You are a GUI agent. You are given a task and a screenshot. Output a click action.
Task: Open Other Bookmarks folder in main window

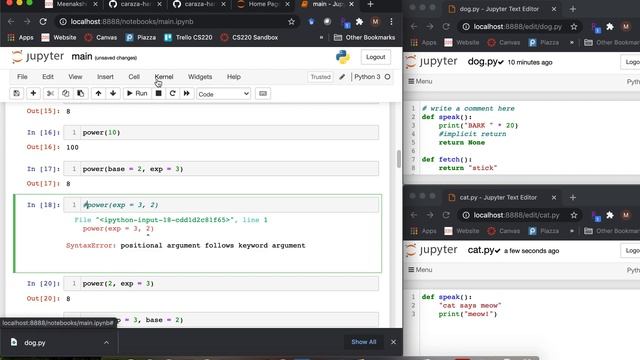(364, 38)
